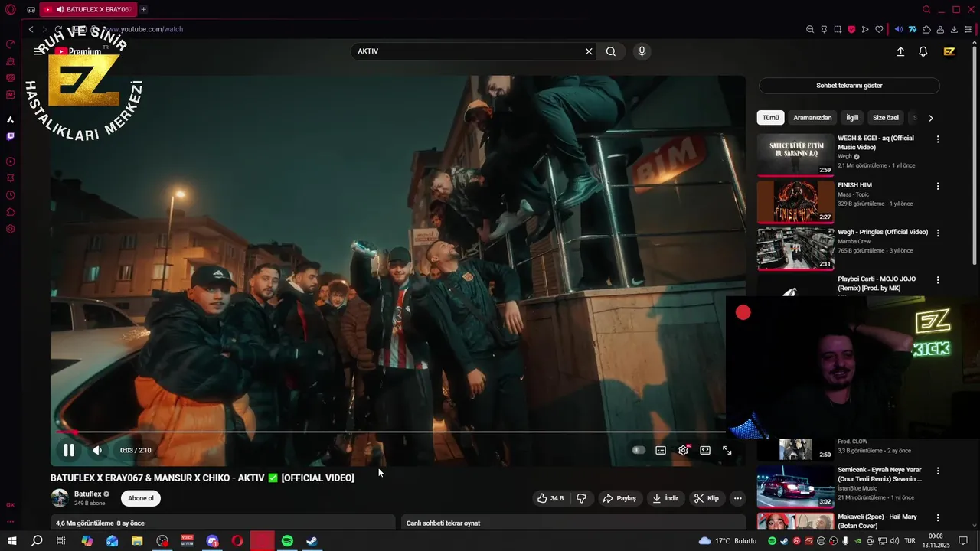Image resolution: width=980 pixels, height=551 pixels.
Task: Share the video with Paylaş
Action: coord(620,498)
